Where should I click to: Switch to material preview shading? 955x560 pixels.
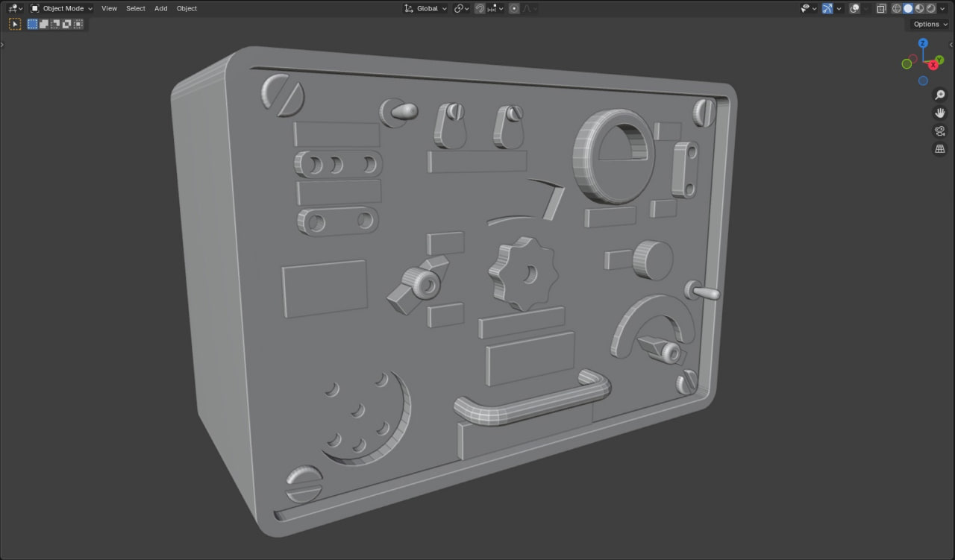pos(919,8)
